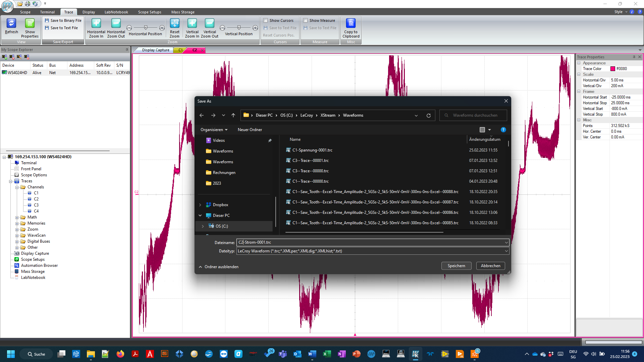The image size is (644, 362).
Task: Expand the Math folder in tree
Action: [17, 218]
